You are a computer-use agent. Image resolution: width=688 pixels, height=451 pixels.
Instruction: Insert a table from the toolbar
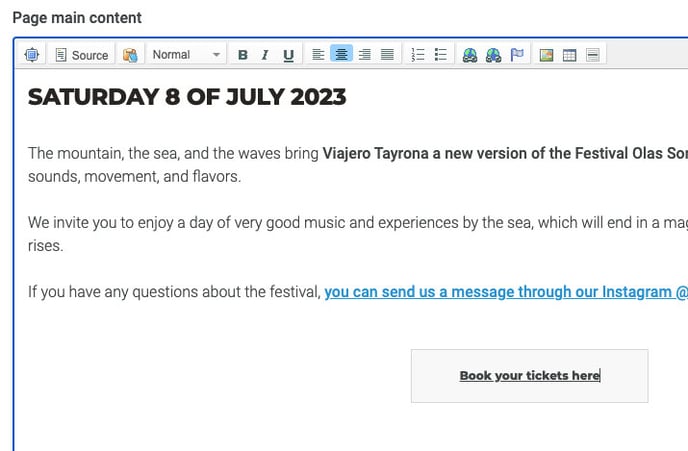point(569,55)
